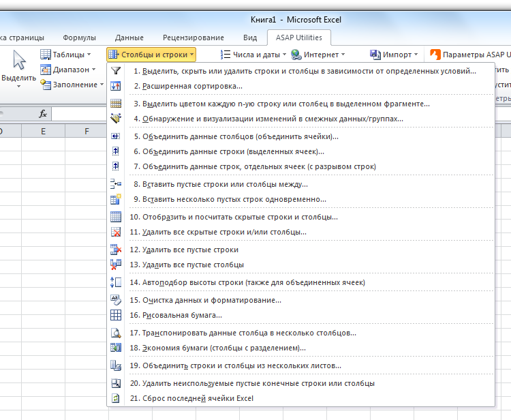Viewport: 511px width, 420px height.
Task: Open the Импорт dropdown
Action: (x=394, y=55)
